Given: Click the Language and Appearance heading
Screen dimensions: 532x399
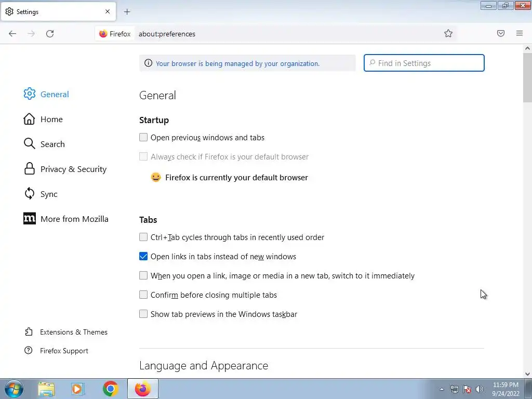Looking at the screenshot, I should tap(204, 365).
